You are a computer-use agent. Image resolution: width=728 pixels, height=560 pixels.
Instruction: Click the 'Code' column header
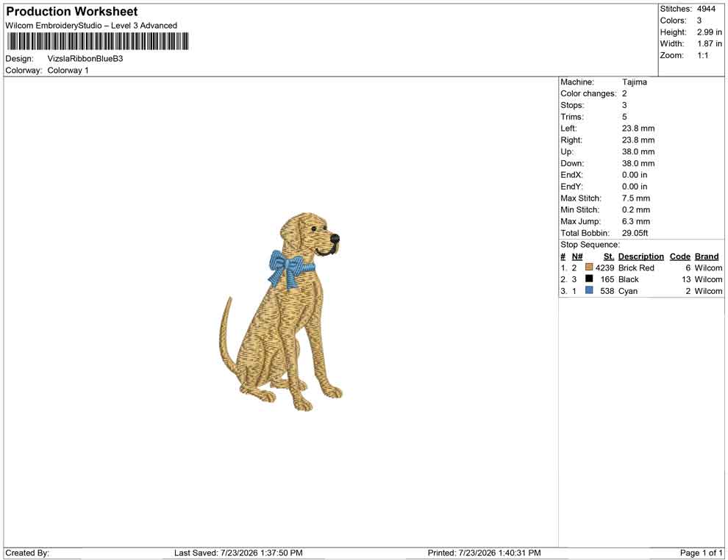point(679,256)
